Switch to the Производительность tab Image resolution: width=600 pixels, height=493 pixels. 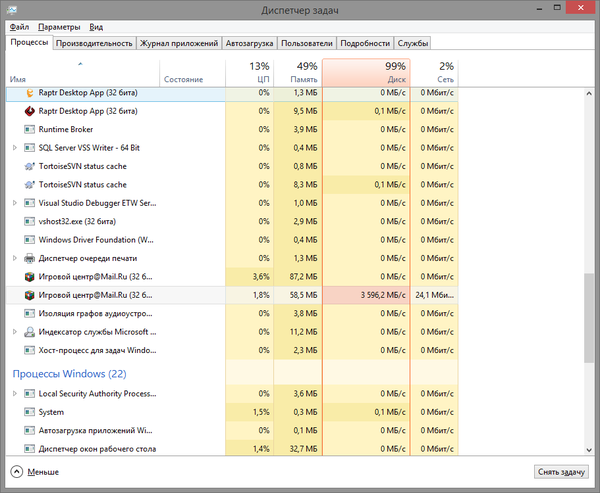(94, 44)
